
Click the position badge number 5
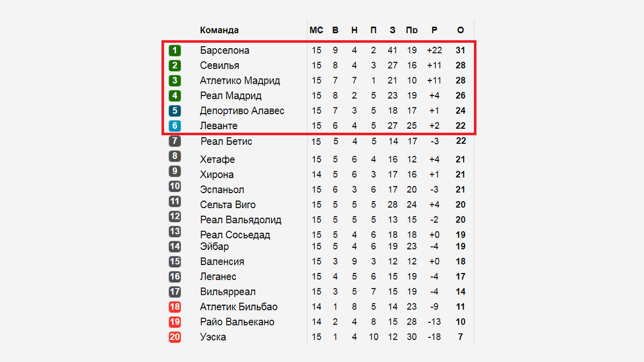174,110
